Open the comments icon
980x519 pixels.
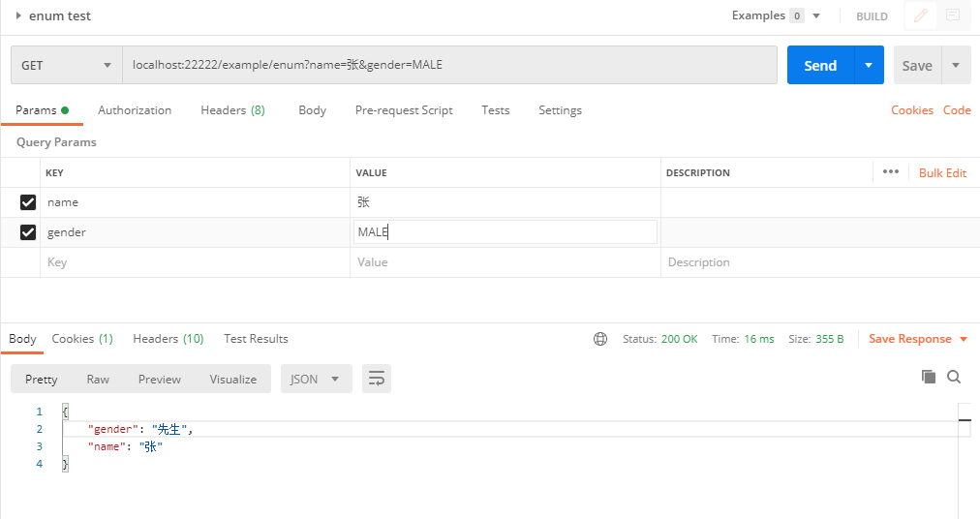click(x=953, y=15)
